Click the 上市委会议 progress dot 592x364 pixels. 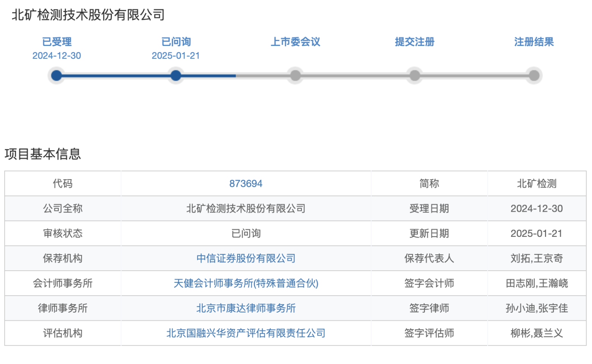click(295, 76)
